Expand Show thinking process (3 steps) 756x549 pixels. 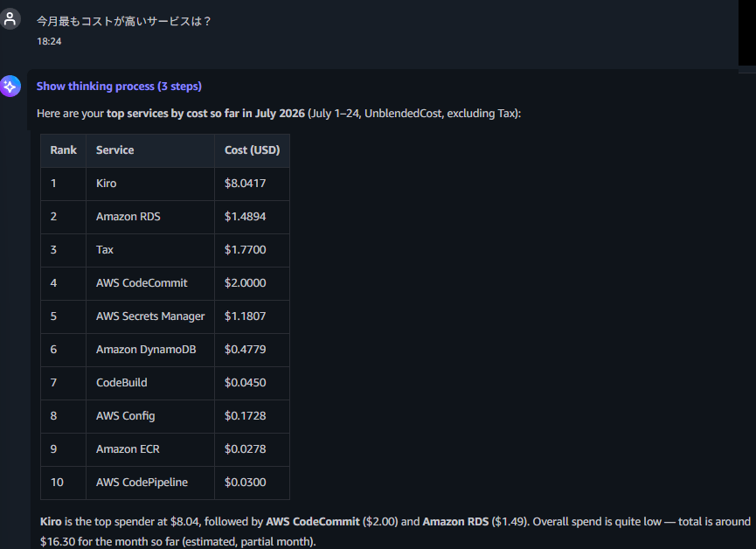coord(119,87)
